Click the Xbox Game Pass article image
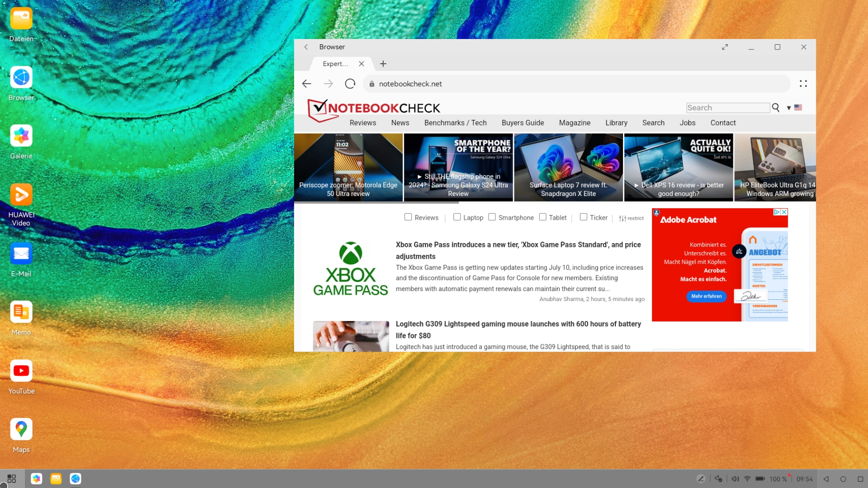Screen dimensions: 868x488 [x=351, y=269]
